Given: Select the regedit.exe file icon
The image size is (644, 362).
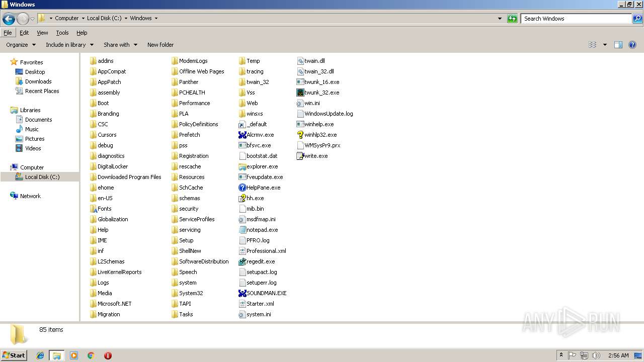Looking at the screenshot, I should pos(242,261).
